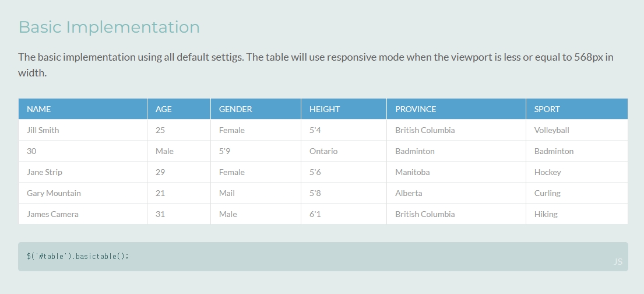Select the PROVINCE column header
Screen dimensions: 644x294
[x=456, y=109]
